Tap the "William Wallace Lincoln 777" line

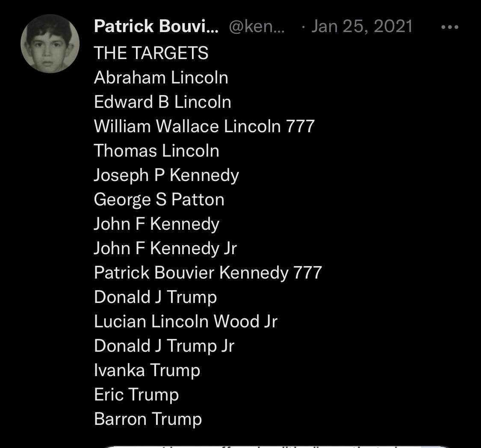coord(204,126)
